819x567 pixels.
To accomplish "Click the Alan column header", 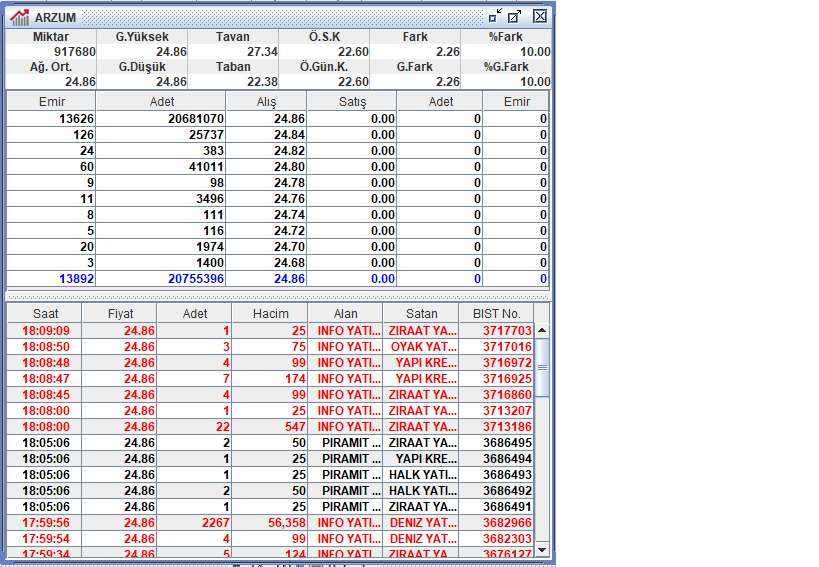I will [345, 314].
